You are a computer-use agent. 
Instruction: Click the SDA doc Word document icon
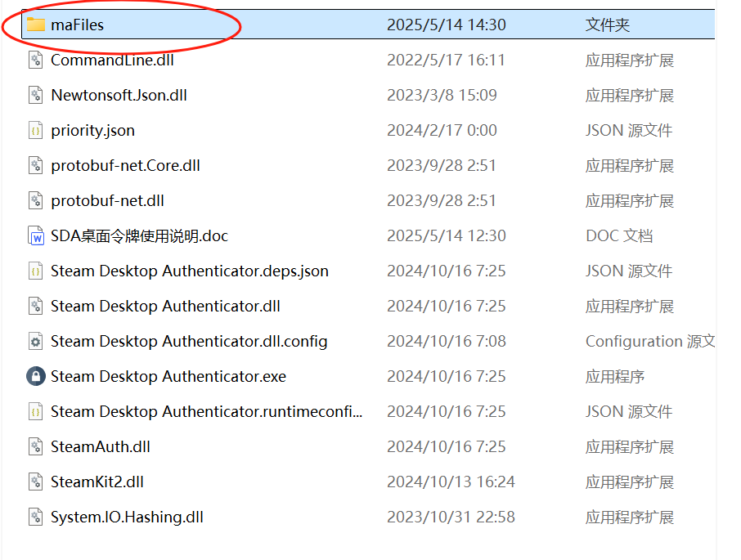[36, 235]
